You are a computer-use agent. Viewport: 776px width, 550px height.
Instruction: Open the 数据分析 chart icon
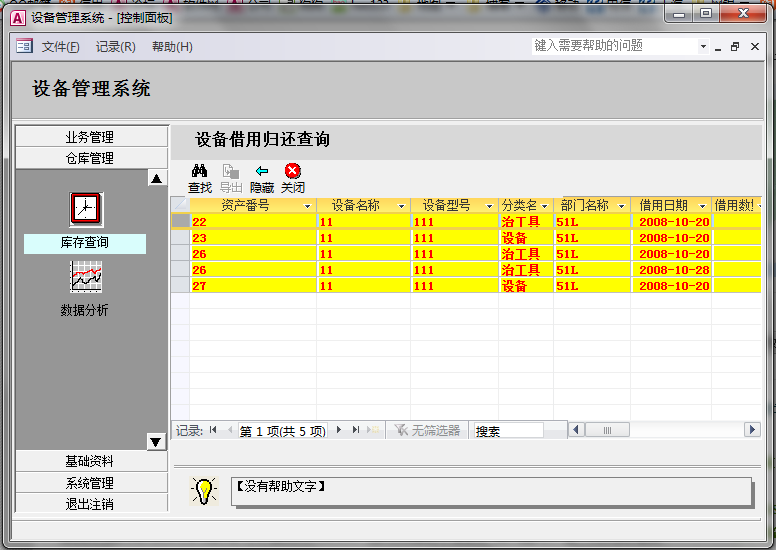tap(86, 276)
